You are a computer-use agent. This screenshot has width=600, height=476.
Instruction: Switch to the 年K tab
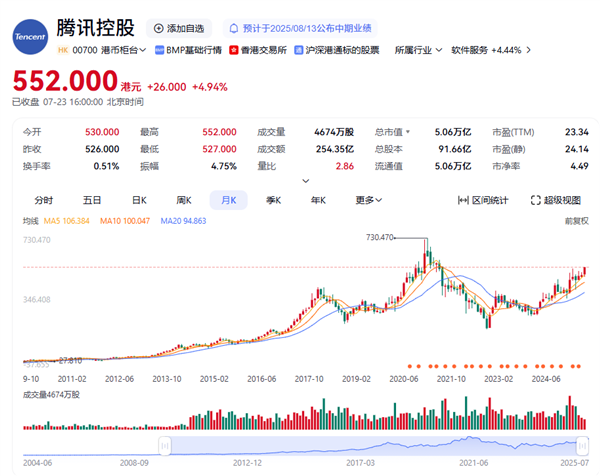point(318,200)
